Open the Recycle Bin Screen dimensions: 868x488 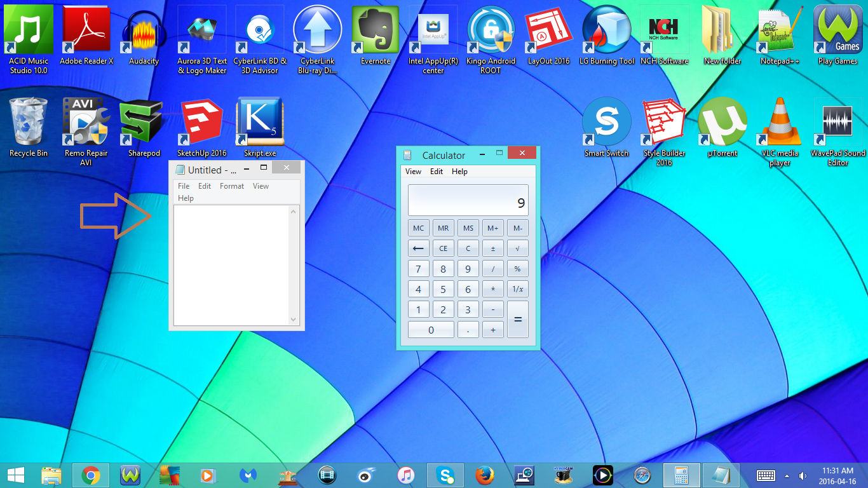[x=28, y=121]
